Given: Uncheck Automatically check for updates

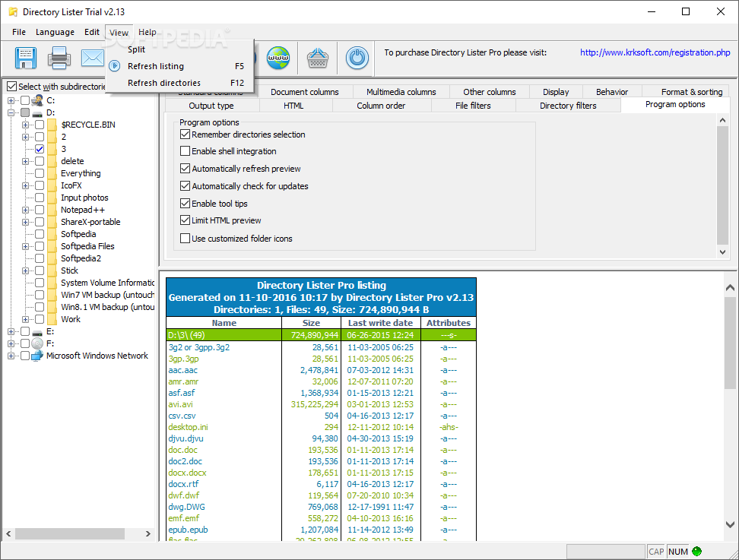Looking at the screenshot, I should (186, 186).
